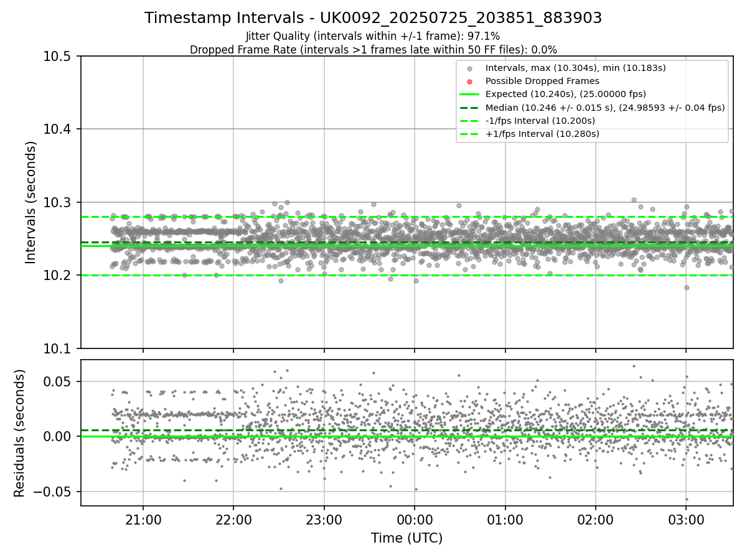
Task: Click legend entry +1/fps Interval (10.280s)
Action: tap(542, 134)
